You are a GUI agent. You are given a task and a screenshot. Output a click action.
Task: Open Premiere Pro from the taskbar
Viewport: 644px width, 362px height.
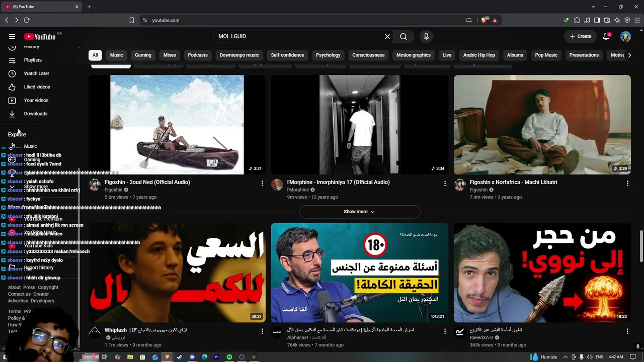[x=217, y=357]
